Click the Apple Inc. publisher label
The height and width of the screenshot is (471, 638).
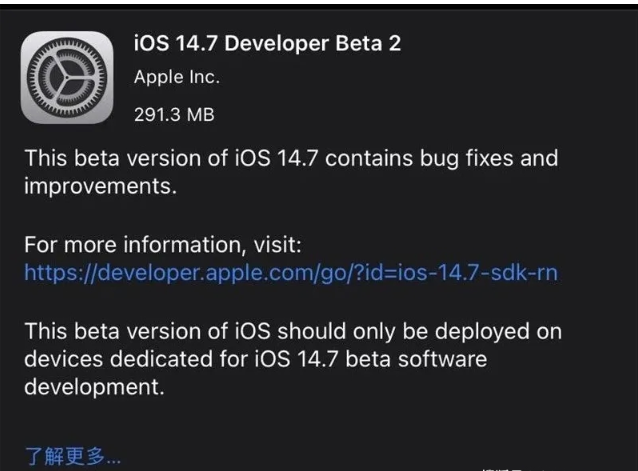point(176,78)
